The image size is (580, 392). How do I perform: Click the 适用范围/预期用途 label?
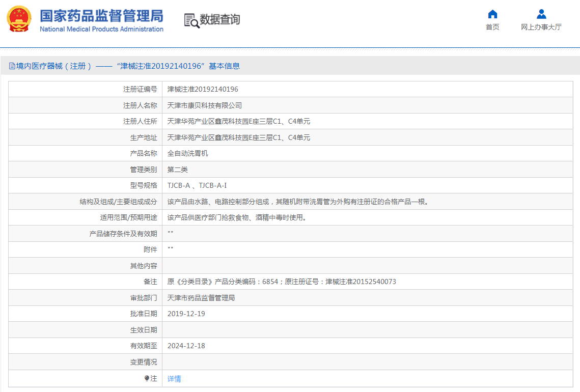(129, 217)
